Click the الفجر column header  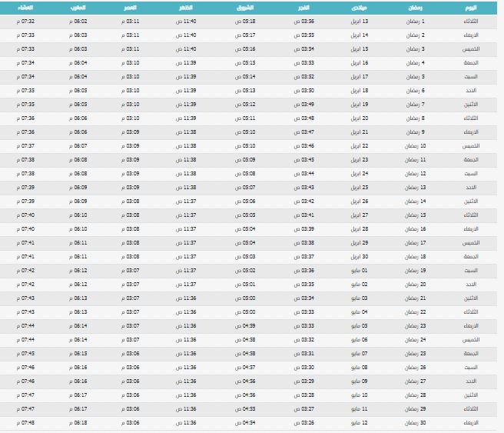(x=303, y=8)
